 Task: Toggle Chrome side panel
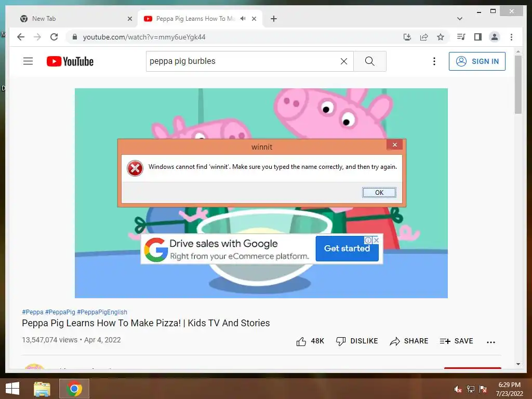(478, 37)
